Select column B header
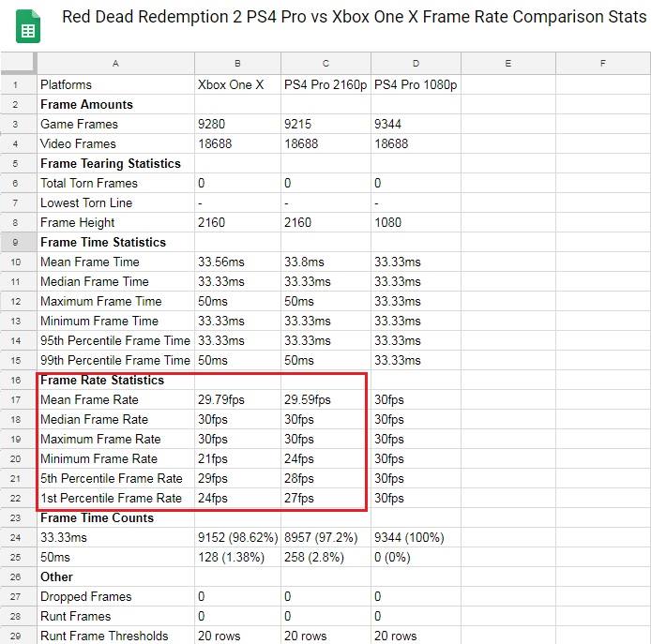 tap(237, 64)
